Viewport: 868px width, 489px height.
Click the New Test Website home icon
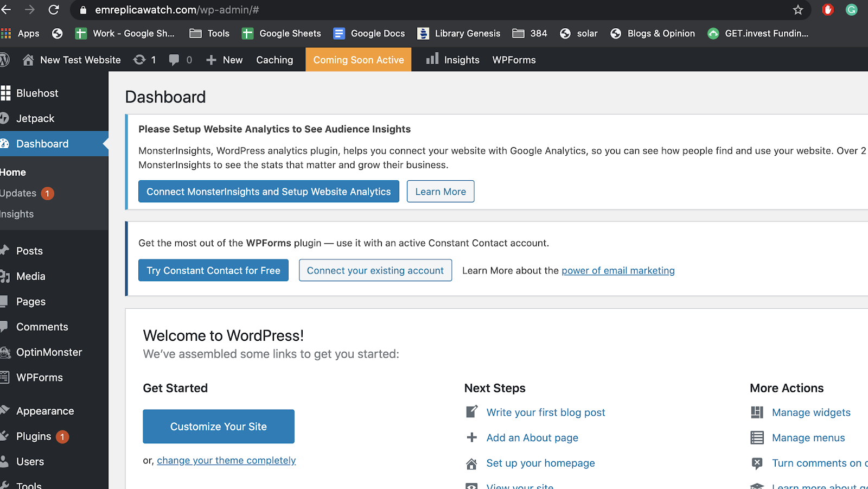click(28, 60)
